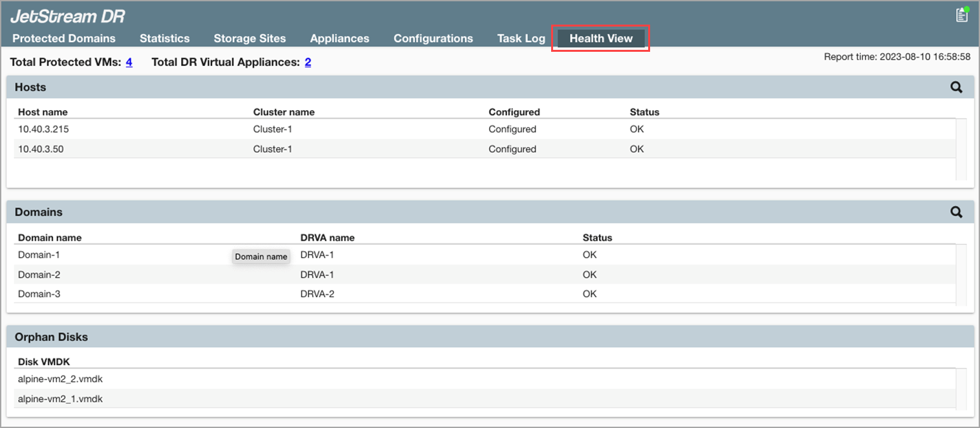Open search in the Domains panel
This screenshot has width=980, height=428.
(x=956, y=212)
